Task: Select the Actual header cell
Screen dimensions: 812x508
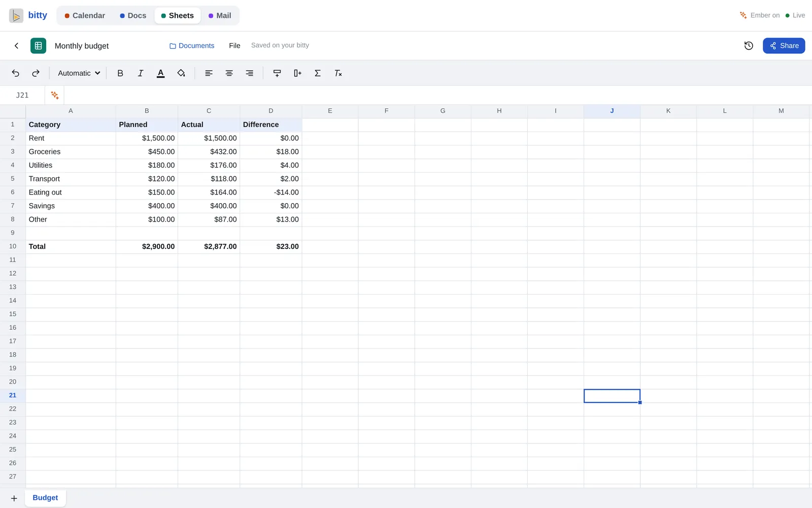Action: point(209,124)
